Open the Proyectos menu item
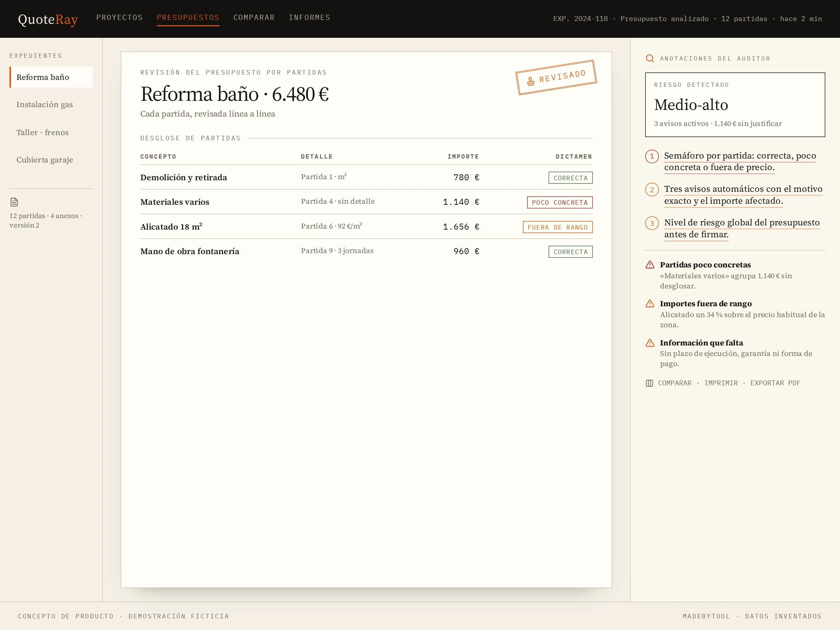 (119, 17)
